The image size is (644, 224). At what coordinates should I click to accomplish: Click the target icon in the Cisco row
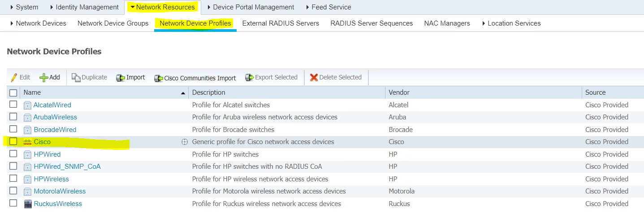[x=184, y=142]
